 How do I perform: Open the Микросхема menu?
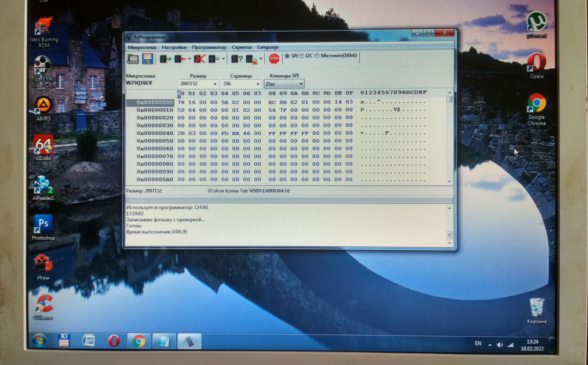142,47
